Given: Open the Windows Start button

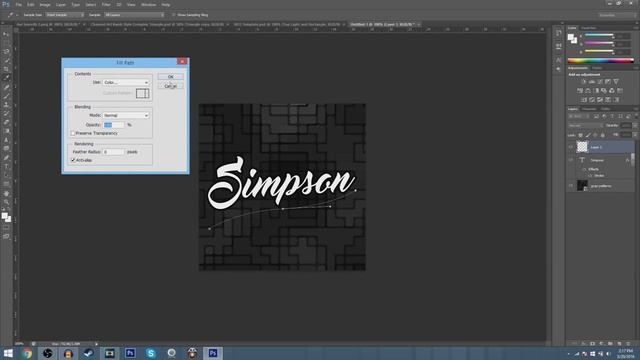Looking at the screenshot, I should [x=8, y=353].
